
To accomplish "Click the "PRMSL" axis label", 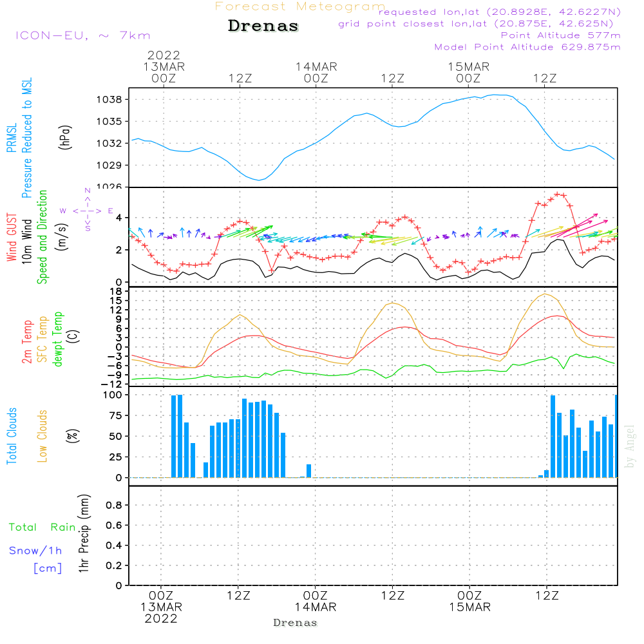I will tap(12, 138).
